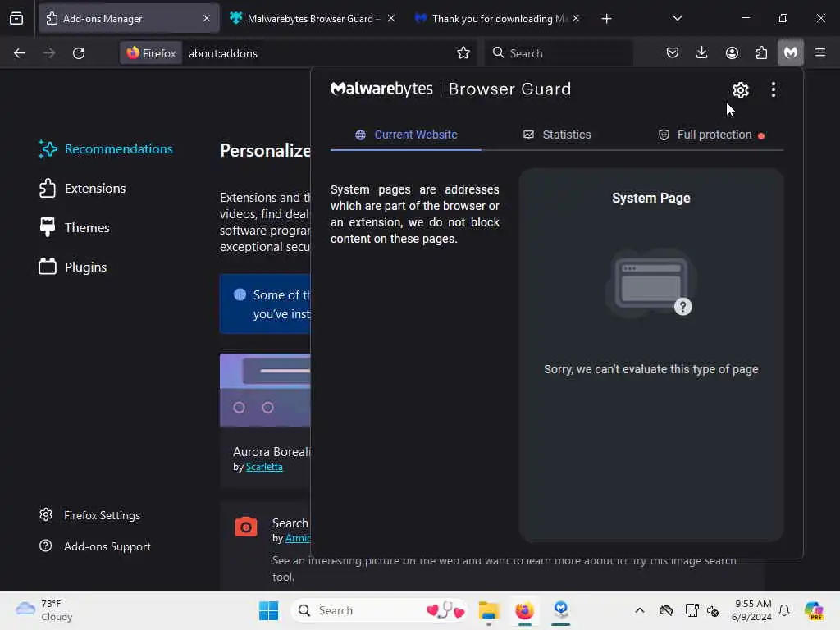Open Malwarebytes Browser Guard settings gear
The image size is (840, 630).
click(x=741, y=90)
